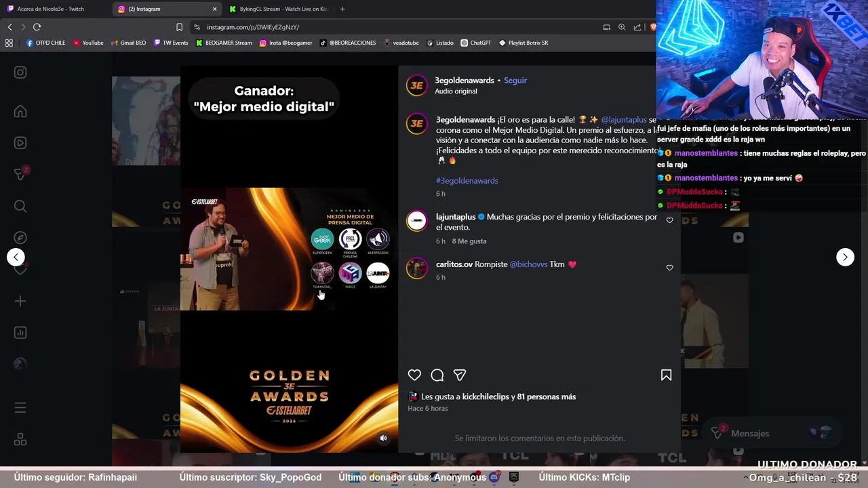Open the bookmarks apps grid icon

pyautogui.click(x=9, y=43)
